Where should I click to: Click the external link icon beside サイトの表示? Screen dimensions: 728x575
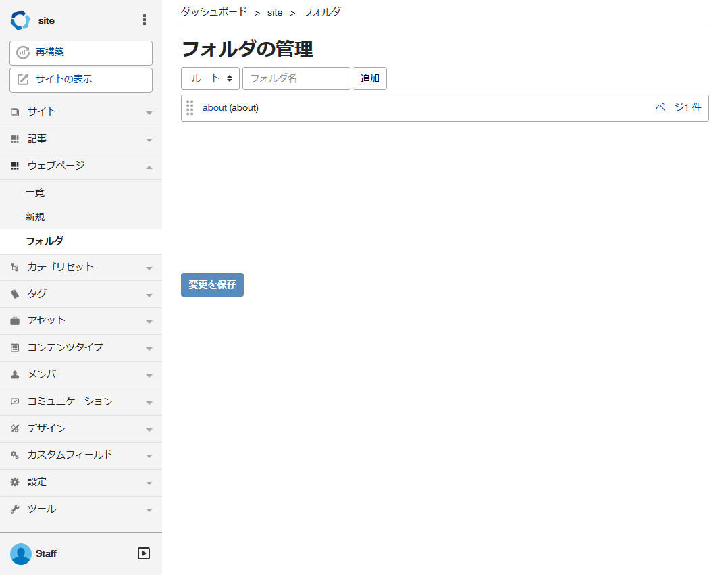[23, 80]
